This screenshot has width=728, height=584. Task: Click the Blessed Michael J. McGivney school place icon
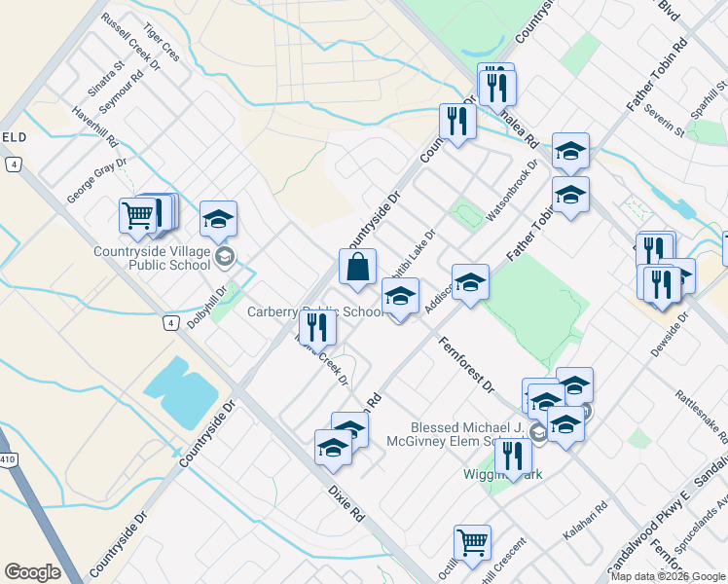tap(538, 433)
